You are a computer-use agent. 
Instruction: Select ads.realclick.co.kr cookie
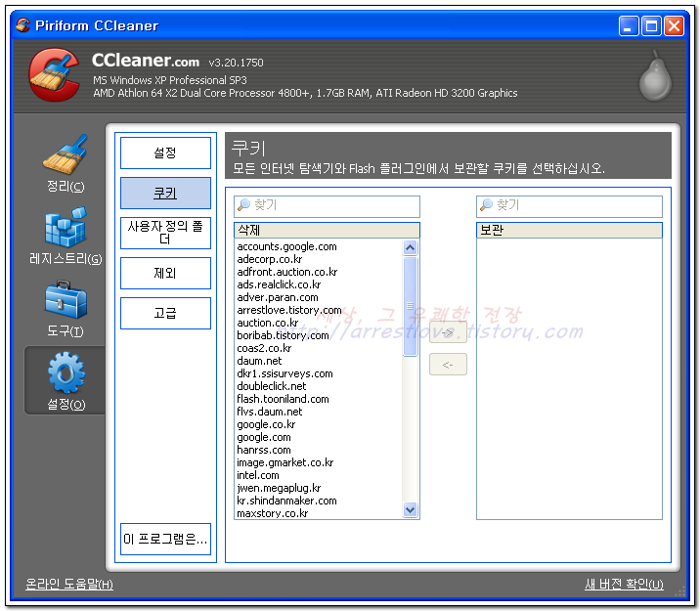[x=279, y=284]
